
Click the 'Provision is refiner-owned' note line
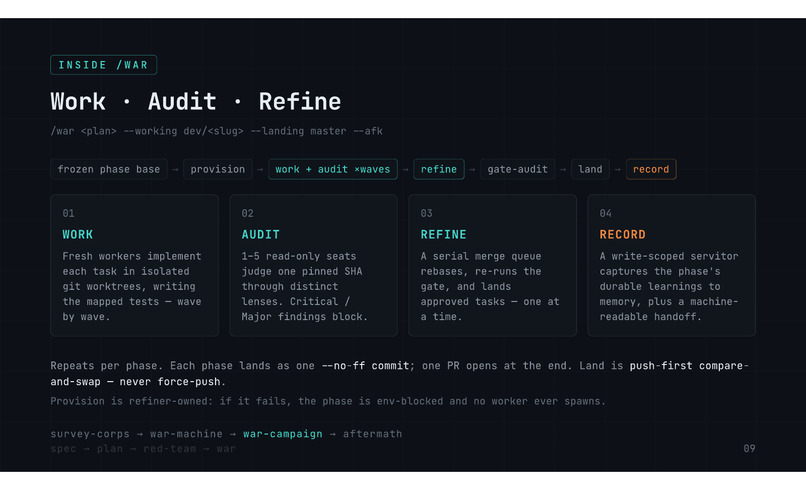(328, 401)
